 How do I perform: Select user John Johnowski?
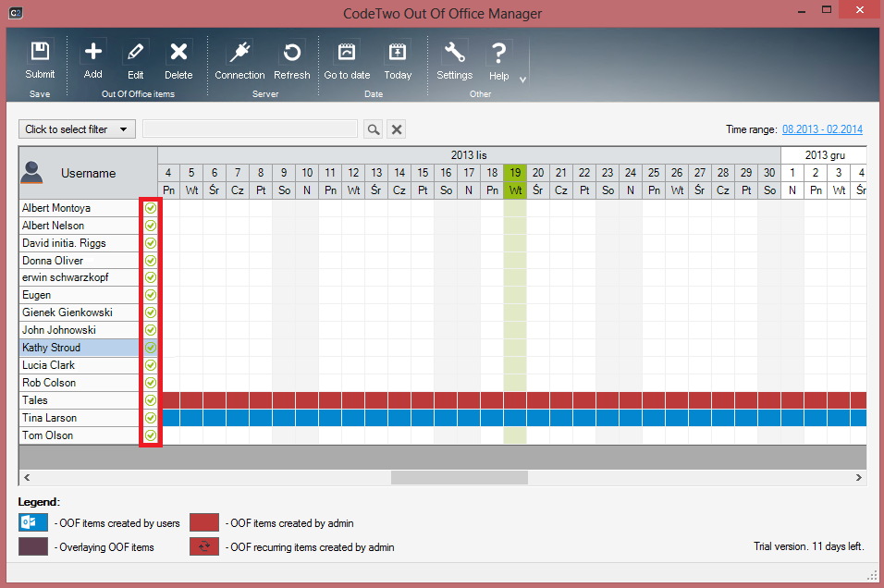point(79,330)
